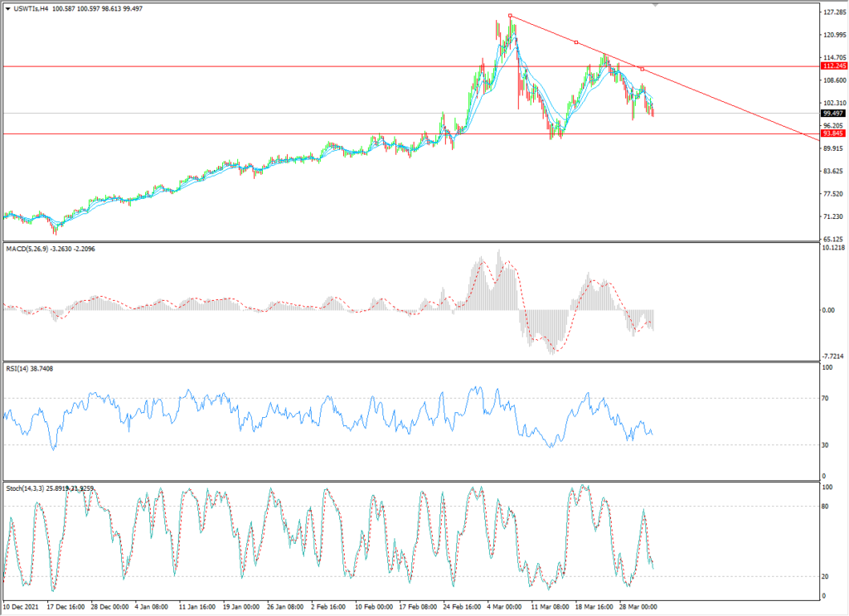Click the 10 Dec 2021 date label
Image resolution: width=849 pixels, height=616 pixels.
[22, 607]
